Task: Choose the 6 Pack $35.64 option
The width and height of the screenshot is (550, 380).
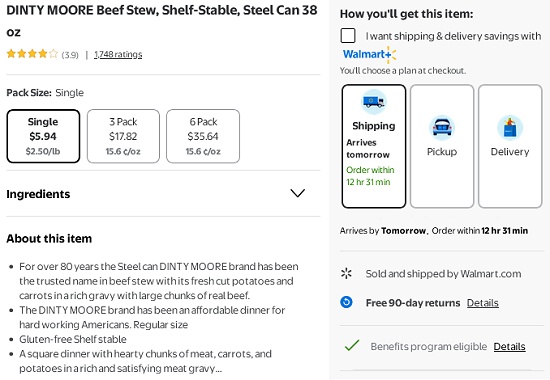Action: [203, 136]
